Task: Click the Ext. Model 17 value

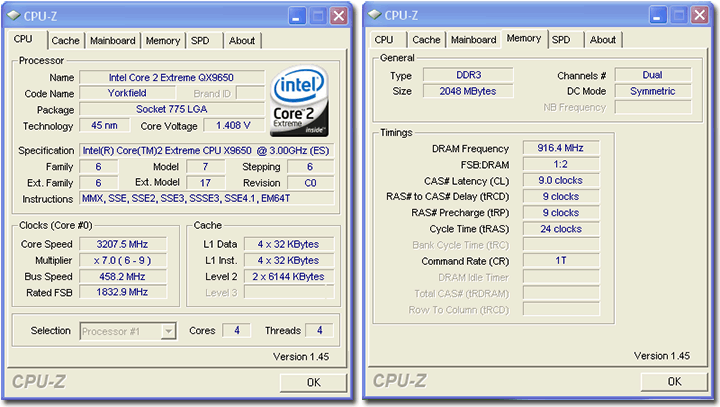Action: [x=205, y=183]
